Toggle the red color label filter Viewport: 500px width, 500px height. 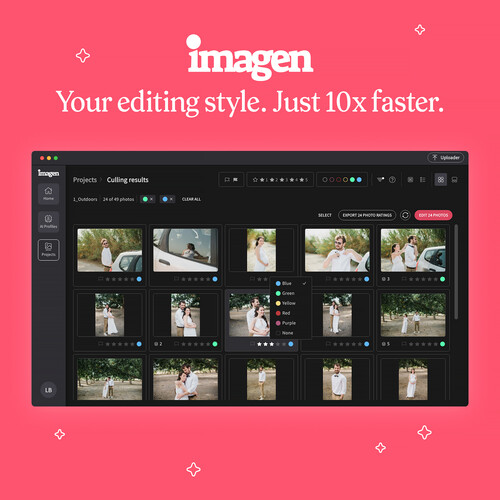[x=338, y=180]
